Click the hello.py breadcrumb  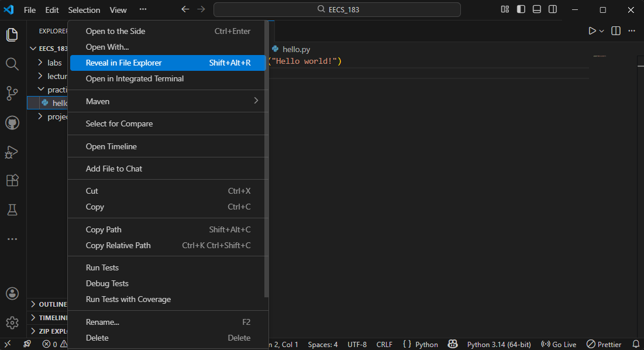[291, 49]
